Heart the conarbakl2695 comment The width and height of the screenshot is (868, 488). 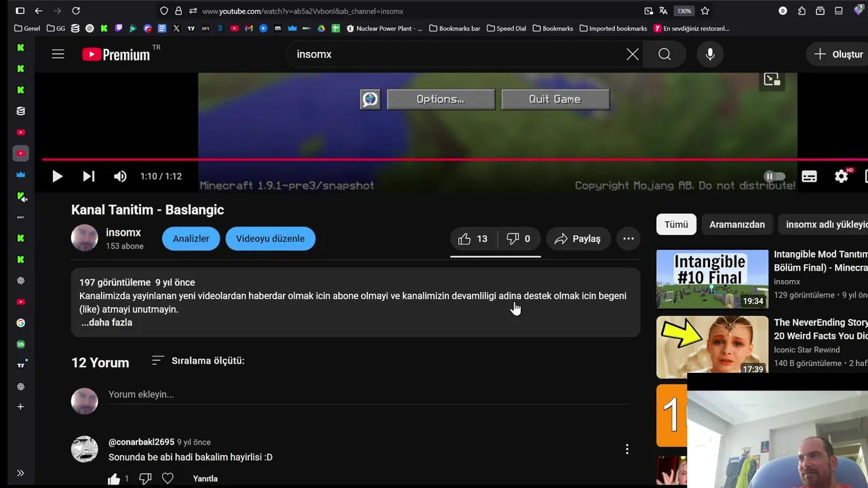click(x=167, y=479)
